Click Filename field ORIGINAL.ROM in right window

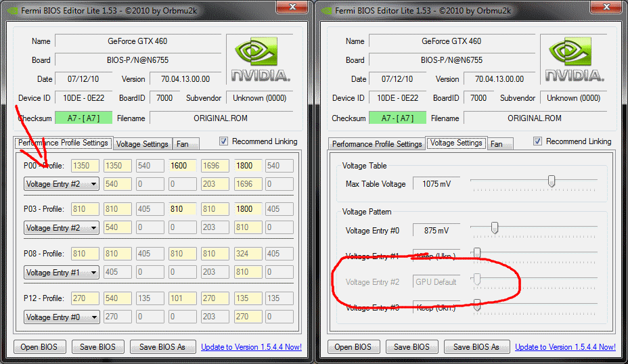click(535, 118)
